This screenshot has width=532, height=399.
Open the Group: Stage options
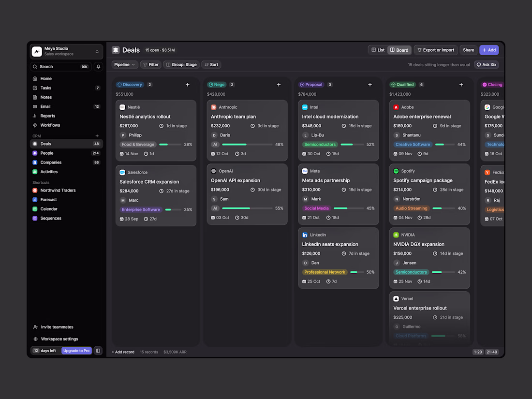[181, 64]
